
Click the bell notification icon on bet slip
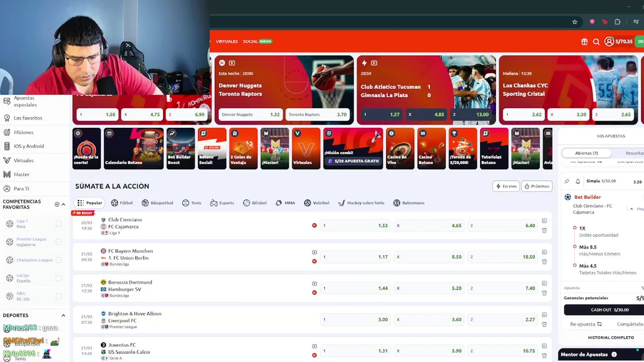(578, 181)
